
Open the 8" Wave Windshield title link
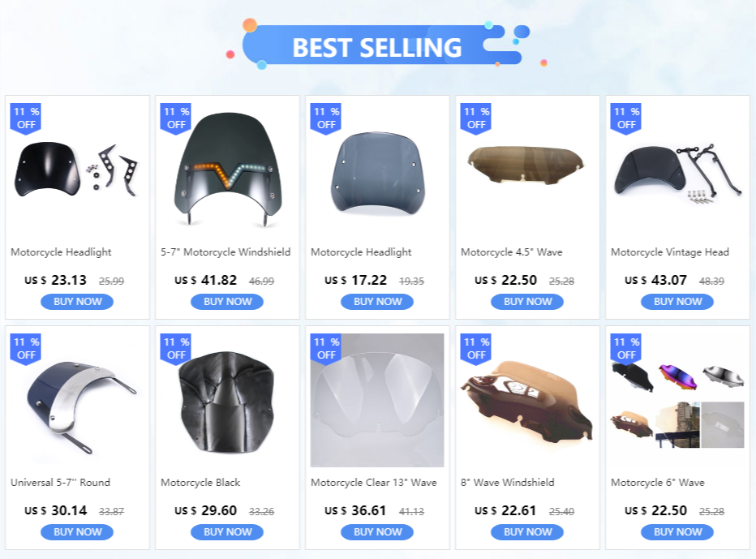coord(507,482)
